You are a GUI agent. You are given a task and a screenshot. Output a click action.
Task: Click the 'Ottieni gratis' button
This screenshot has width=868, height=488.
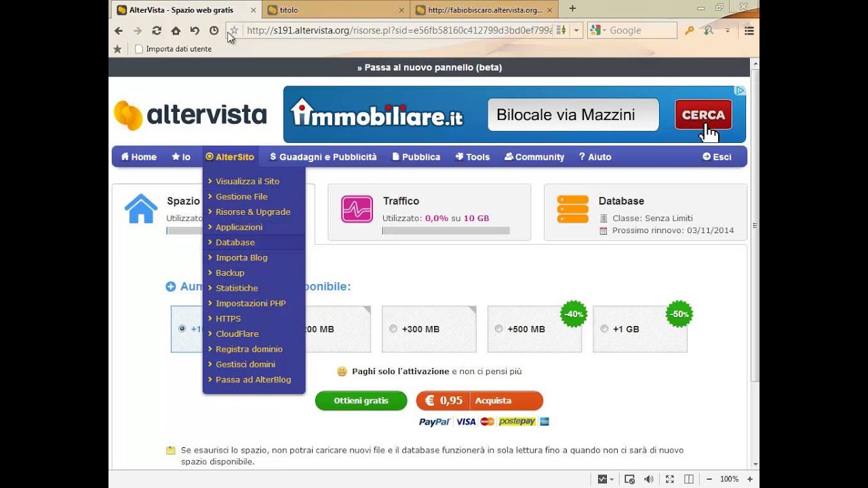click(x=361, y=401)
